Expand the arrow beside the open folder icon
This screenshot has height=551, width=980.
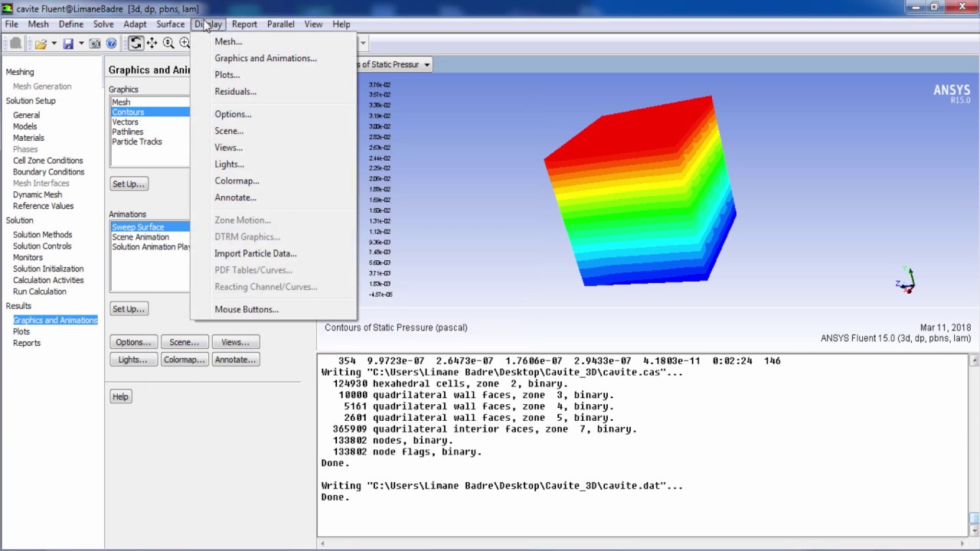pyautogui.click(x=54, y=44)
